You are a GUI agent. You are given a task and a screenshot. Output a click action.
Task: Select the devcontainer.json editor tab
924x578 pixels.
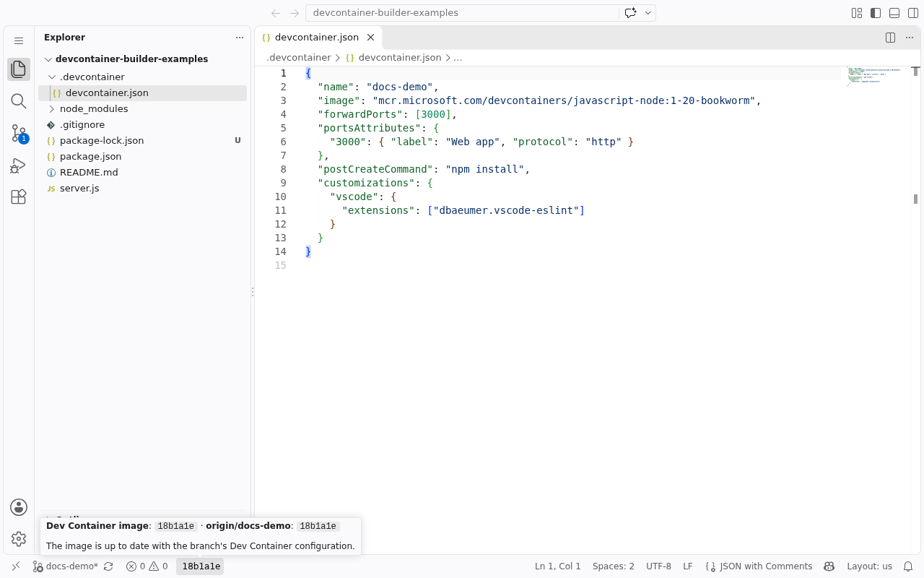point(318,38)
